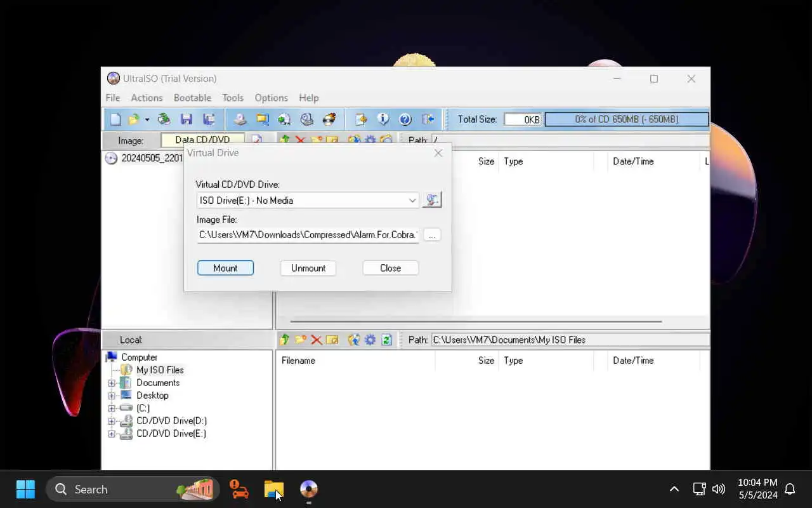Screen dimensions: 812x508
Task: Click inside the Image File path field
Action: click(x=308, y=235)
